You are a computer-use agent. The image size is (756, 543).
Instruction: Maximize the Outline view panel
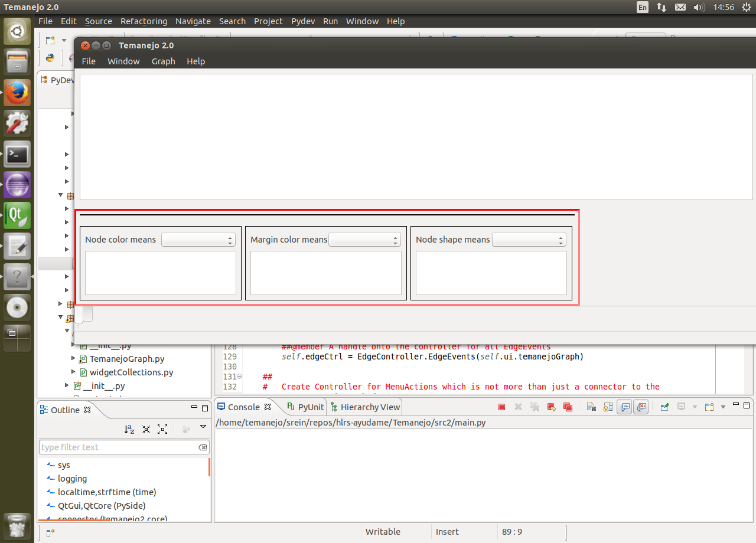pyautogui.click(x=205, y=408)
